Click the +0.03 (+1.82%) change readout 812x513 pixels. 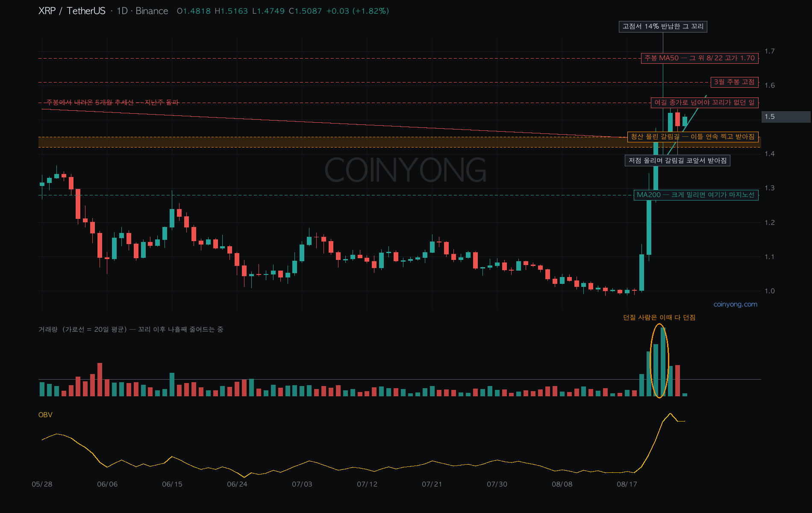point(358,11)
